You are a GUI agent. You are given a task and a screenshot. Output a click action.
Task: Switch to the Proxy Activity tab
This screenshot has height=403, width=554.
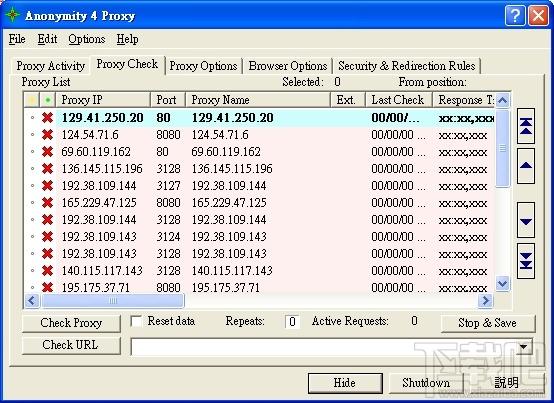point(51,66)
